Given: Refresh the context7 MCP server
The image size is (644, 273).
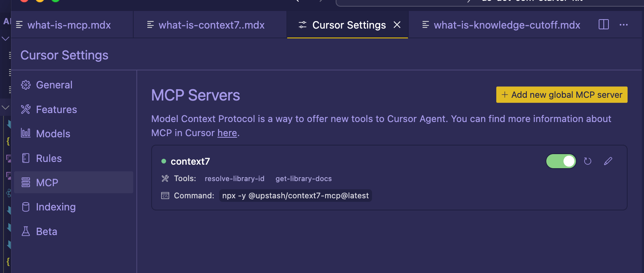Looking at the screenshot, I should click(x=587, y=161).
